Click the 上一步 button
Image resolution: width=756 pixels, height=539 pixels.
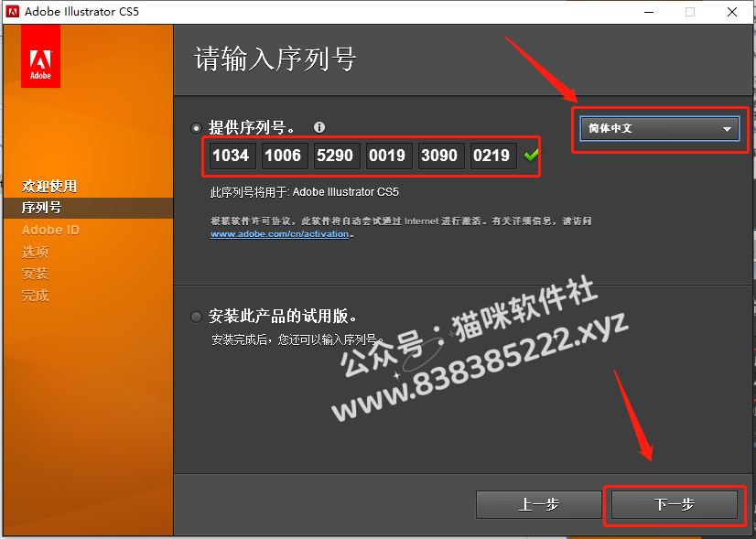click(x=538, y=504)
